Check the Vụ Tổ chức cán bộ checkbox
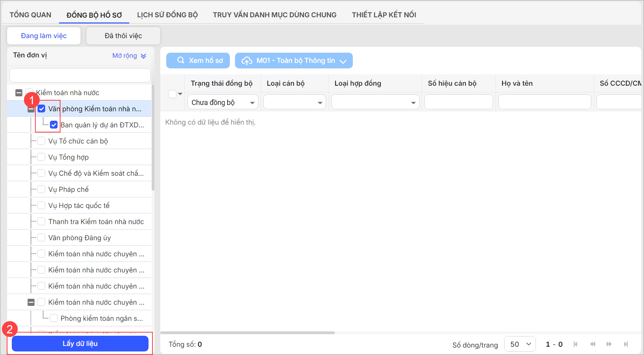The image size is (644, 355). point(41,141)
